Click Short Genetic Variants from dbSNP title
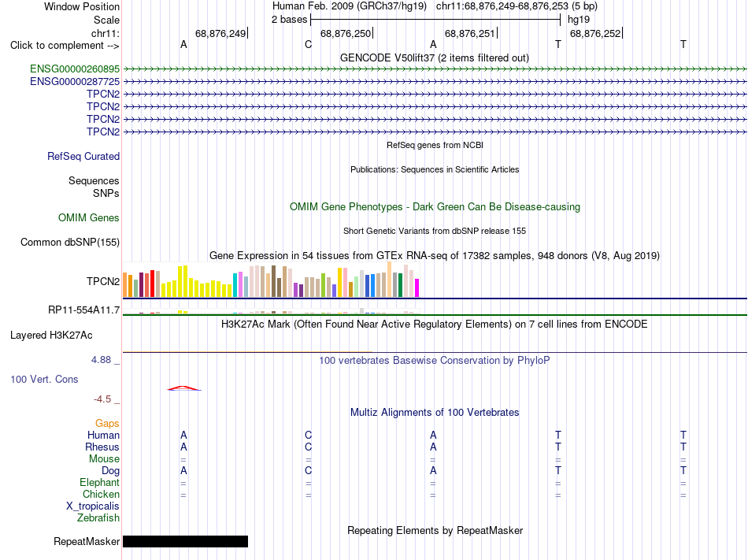This screenshot has width=748, height=560. click(435, 232)
